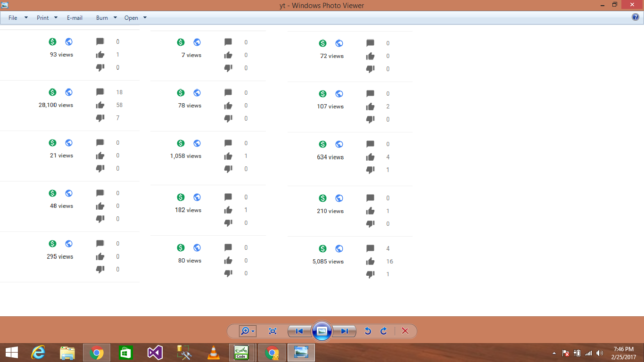Viewport: 644px width, 362px height.
Task: Open File Explorer from the taskbar
Action: pyautogui.click(x=67, y=352)
